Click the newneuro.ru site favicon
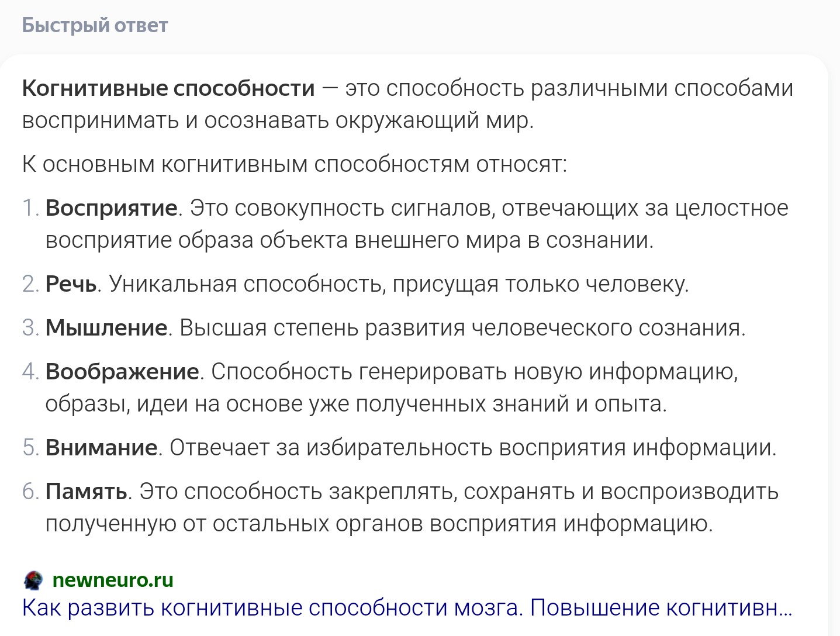This screenshot has width=840, height=636. (33, 580)
